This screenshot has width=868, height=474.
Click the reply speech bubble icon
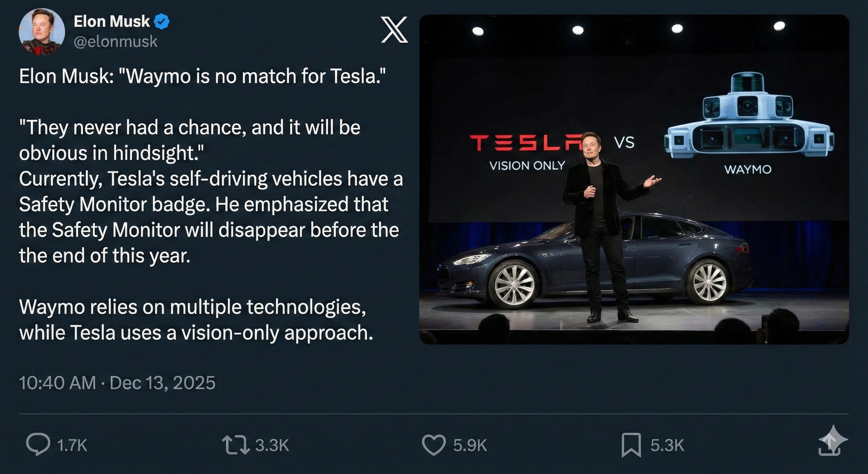38,444
